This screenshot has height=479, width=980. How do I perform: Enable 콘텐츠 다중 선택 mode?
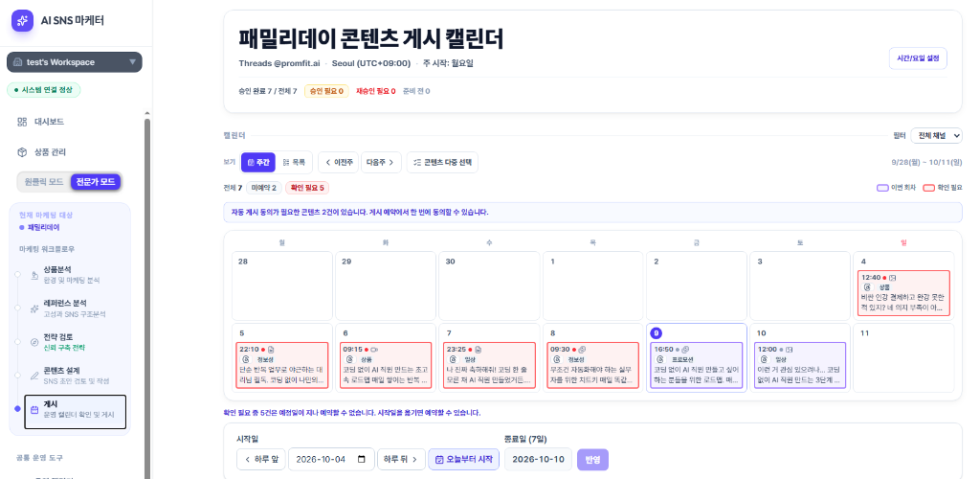click(x=442, y=162)
